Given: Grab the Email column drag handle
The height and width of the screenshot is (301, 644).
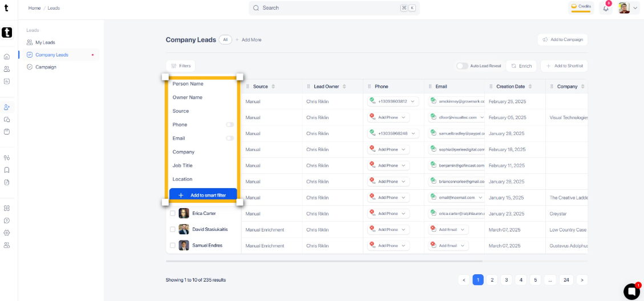Looking at the screenshot, I should pos(430,87).
